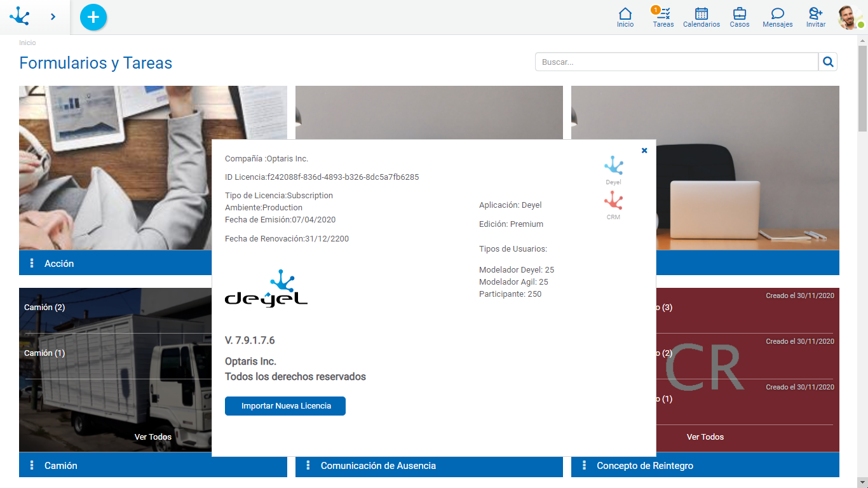Click the scrollbar down arrow
This screenshot has width=868, height=488.
click(x=862, y=482)
